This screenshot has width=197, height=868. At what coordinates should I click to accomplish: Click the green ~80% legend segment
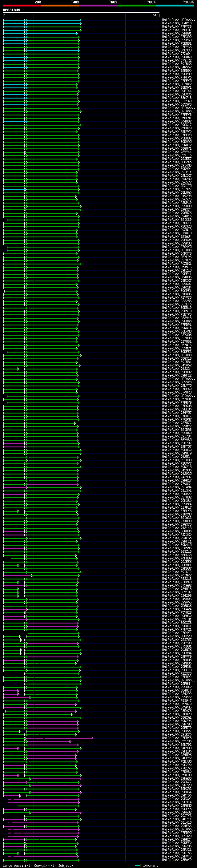click(137, 6)
